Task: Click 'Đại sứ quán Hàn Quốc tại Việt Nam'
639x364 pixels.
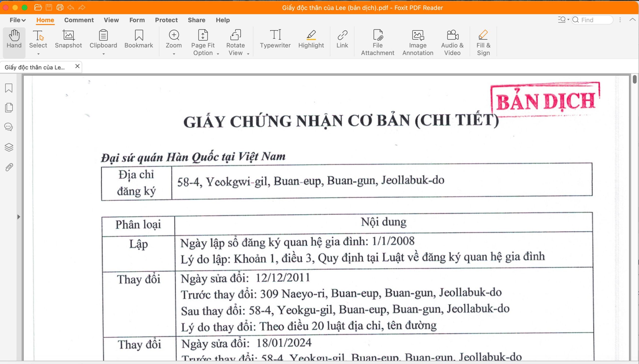Action: click(193, 157)
